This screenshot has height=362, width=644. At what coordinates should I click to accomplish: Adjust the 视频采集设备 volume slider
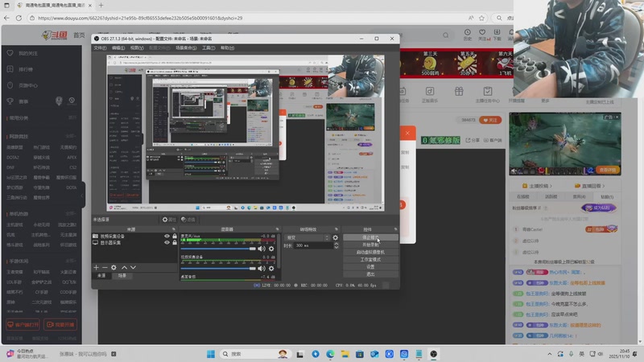point(218,269)
